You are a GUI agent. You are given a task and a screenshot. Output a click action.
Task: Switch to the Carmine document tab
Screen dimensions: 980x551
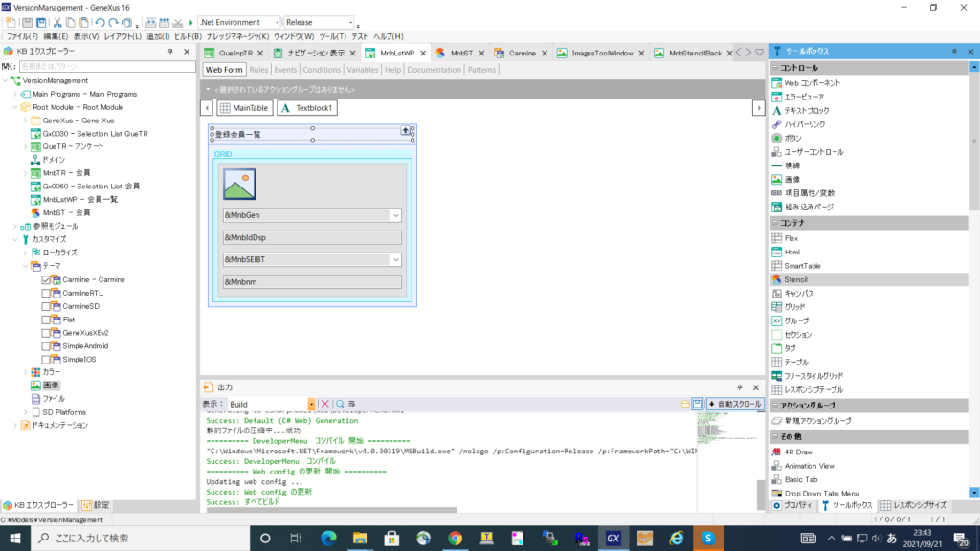click(522, 54)
